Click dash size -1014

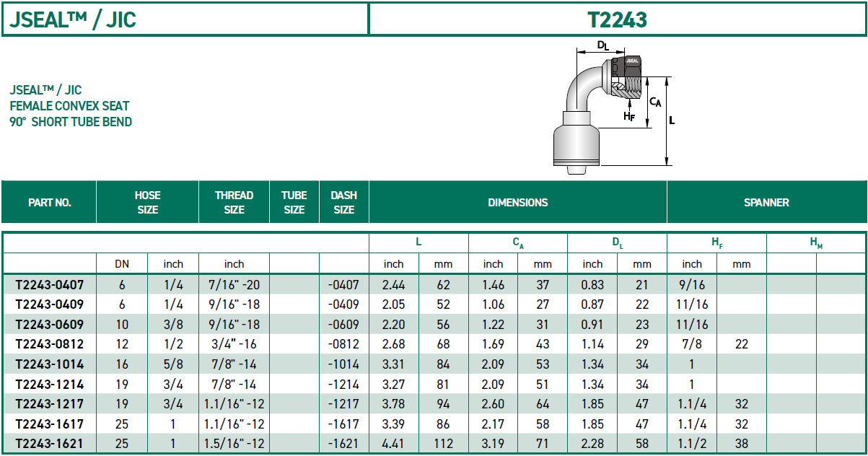pos(343,364)
